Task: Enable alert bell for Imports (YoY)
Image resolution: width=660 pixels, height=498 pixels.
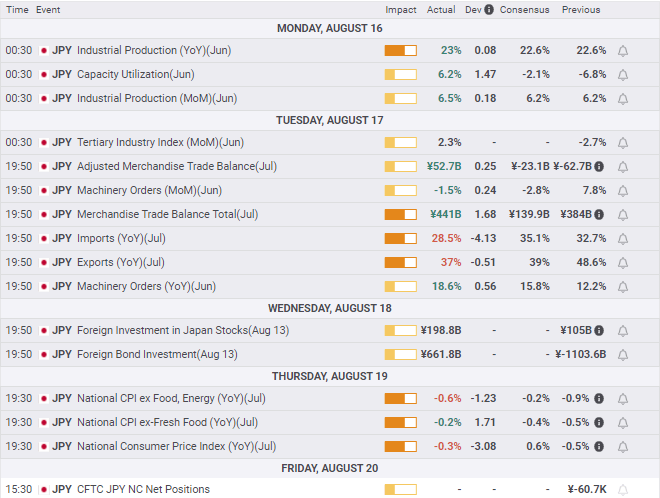Action: click(x=623, y=239)
